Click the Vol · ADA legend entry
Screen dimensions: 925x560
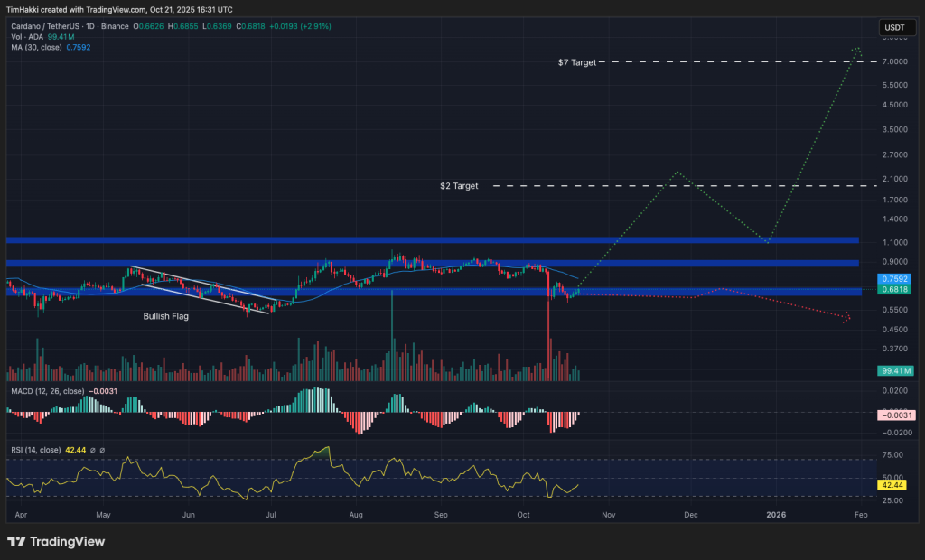coord(27,37)
